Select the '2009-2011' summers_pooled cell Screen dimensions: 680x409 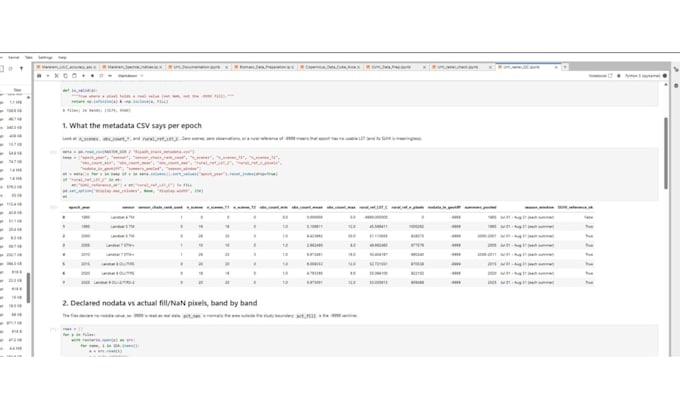click(x=486, y=255)
